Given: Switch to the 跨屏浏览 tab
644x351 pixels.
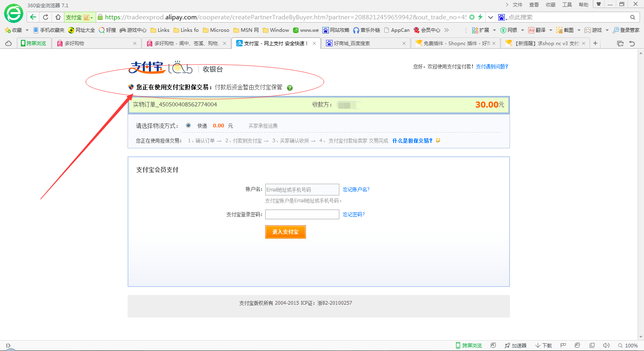Looking at the screenshot, I should click(x=34, y=43).
